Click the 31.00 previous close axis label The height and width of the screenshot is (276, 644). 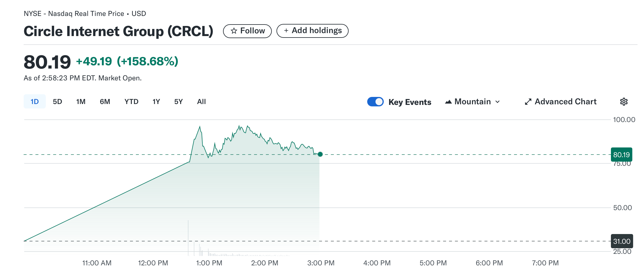(622, 241)
